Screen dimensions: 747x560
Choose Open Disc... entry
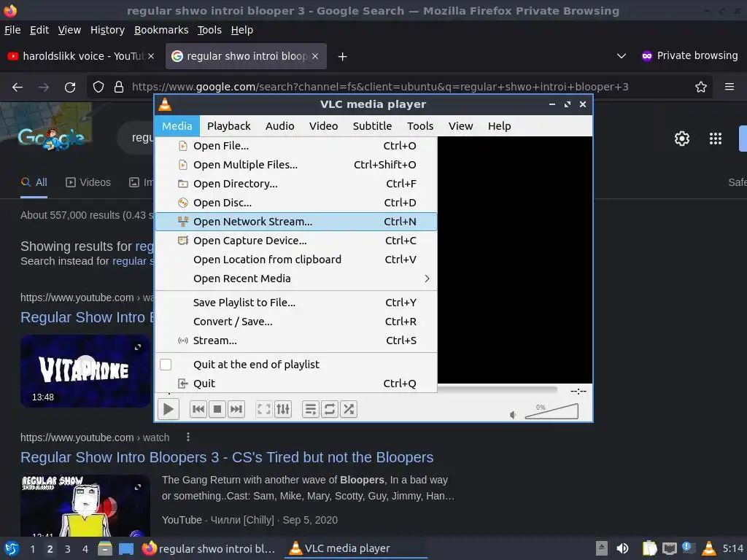[296, 203]
